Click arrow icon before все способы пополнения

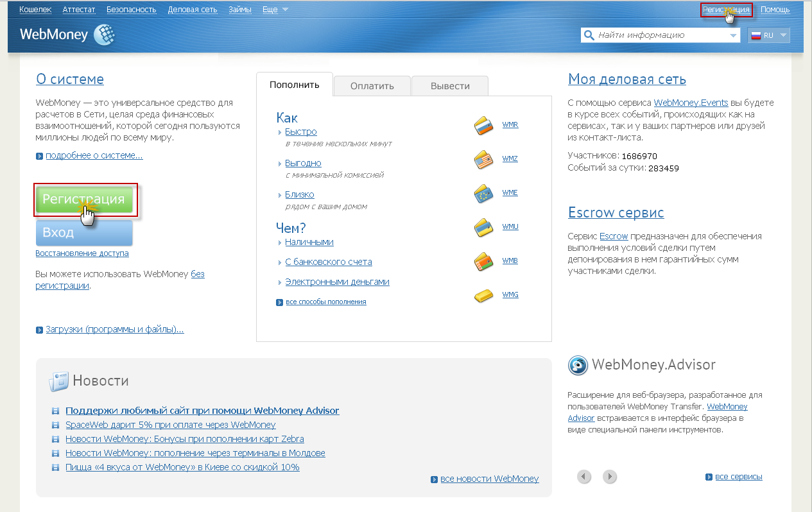(279, 302)
